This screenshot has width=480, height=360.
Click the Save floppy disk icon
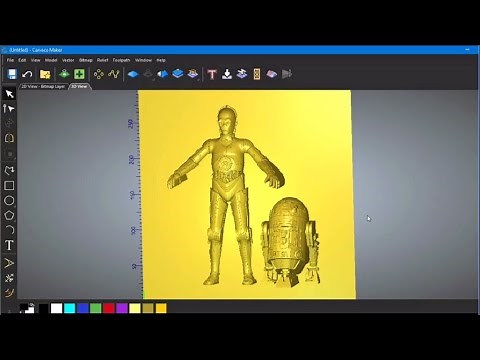click(x=12, y=74)
